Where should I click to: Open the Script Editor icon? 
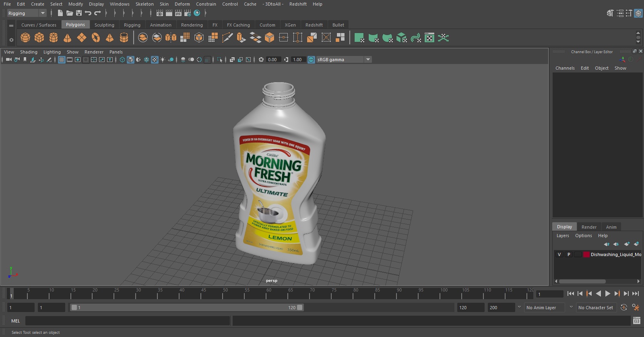click(x=636, y=321)
